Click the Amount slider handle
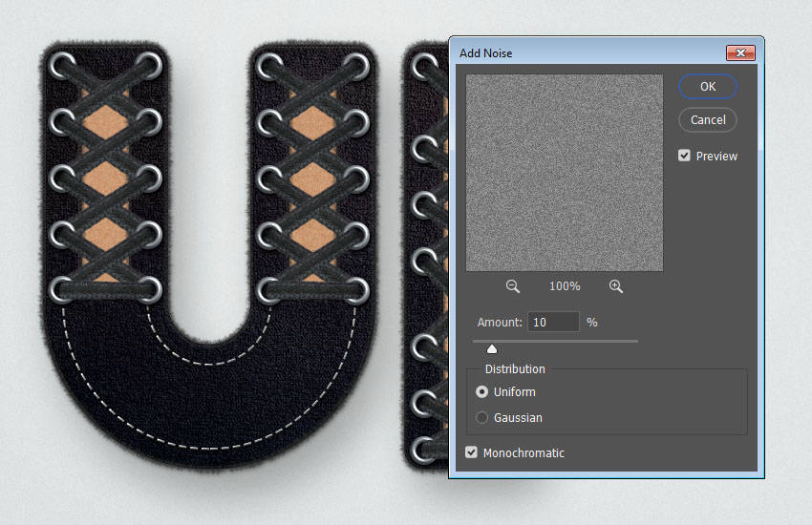812x525 pixels. [492, 349]
